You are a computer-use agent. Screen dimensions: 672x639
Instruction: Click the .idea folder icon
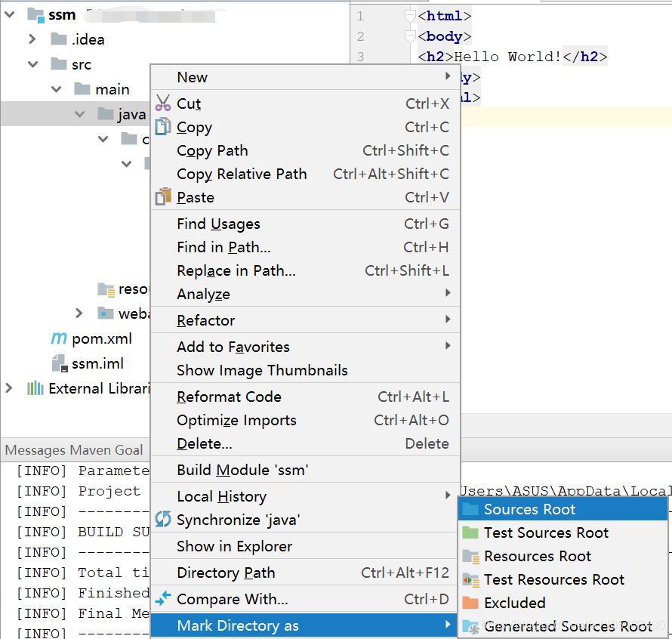[x=59, y=39]
